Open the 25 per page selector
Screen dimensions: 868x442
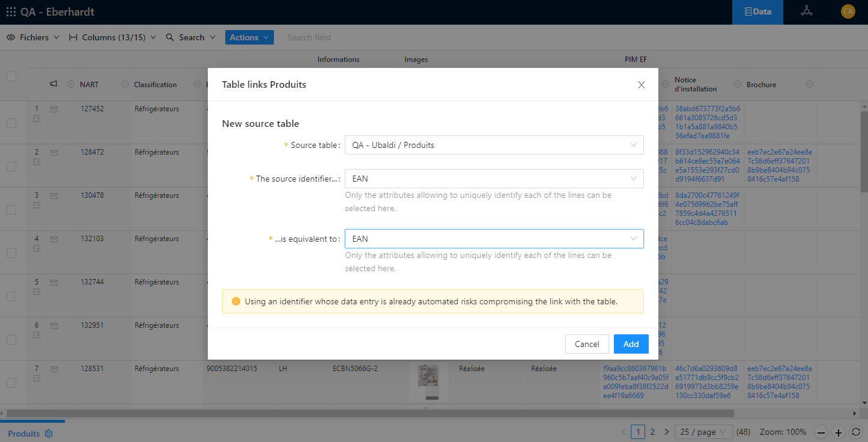click(x=703, y=432)
